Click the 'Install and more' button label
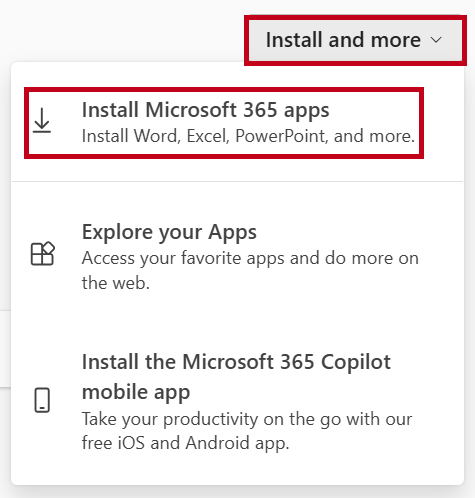 tap(343, 40)
